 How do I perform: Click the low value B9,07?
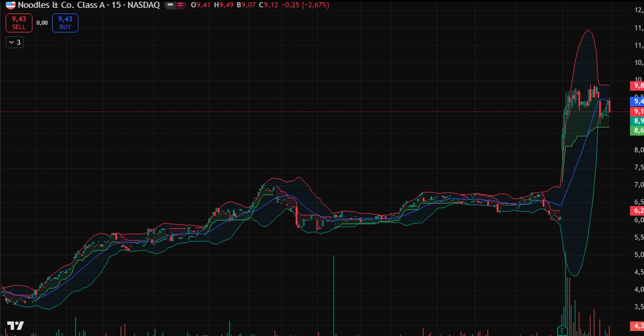point(246,5)
